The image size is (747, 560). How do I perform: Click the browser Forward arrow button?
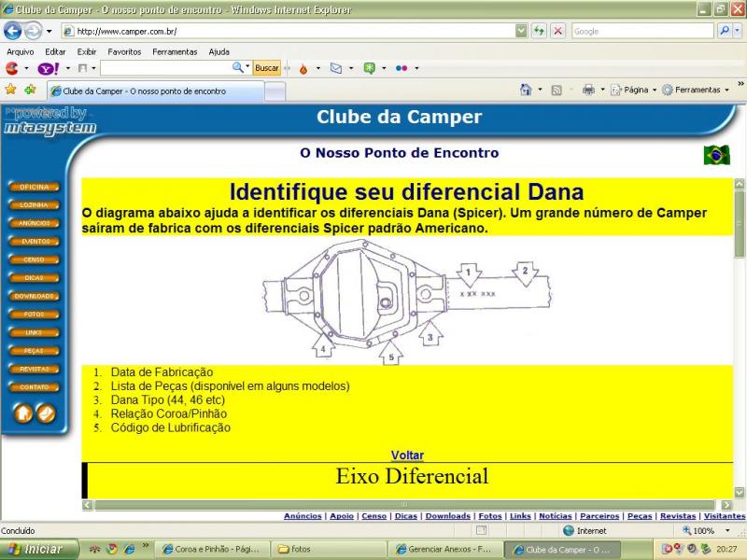[33, 32]
